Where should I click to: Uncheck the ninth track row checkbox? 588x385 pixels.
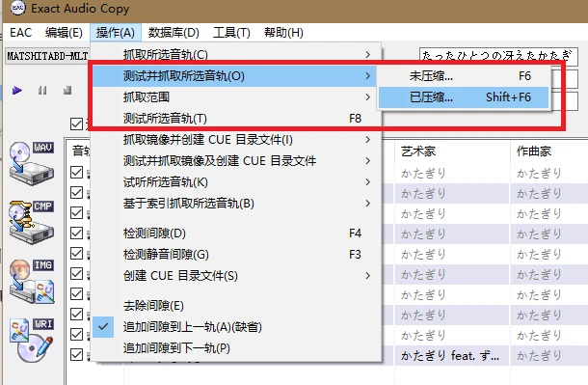click(76, 334)
